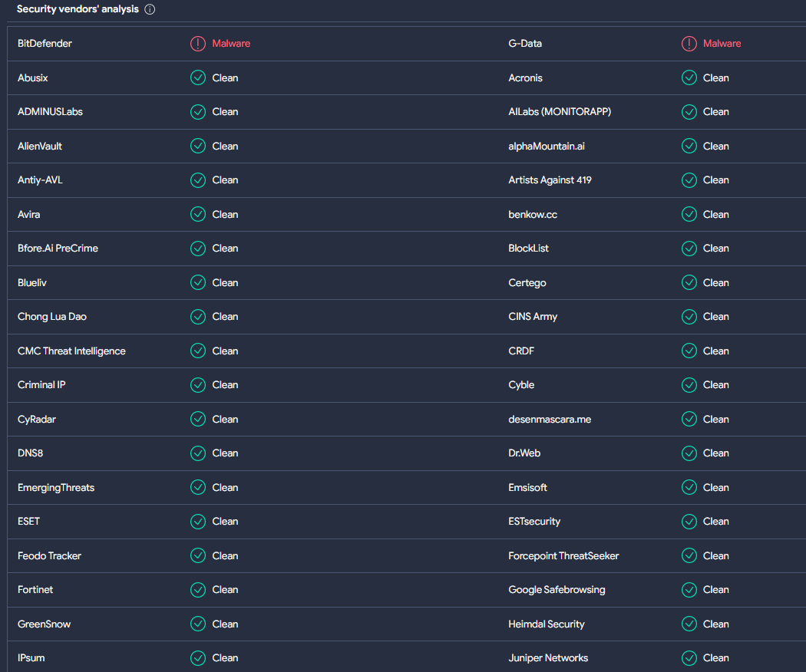Select the Heimdal Security vendor name
Screen dimensions: 806x672
[x=547, y=624]
